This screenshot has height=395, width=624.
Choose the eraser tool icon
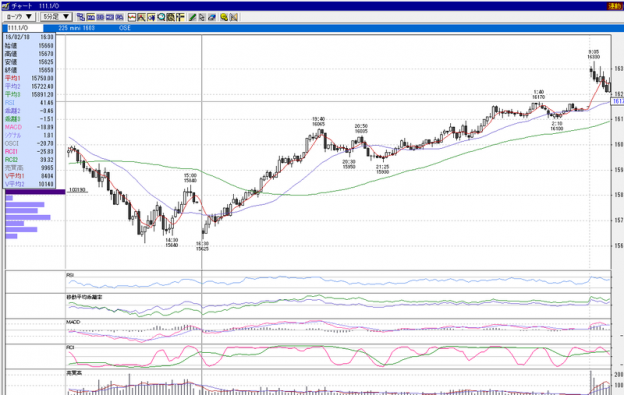(x=212, y=17)
